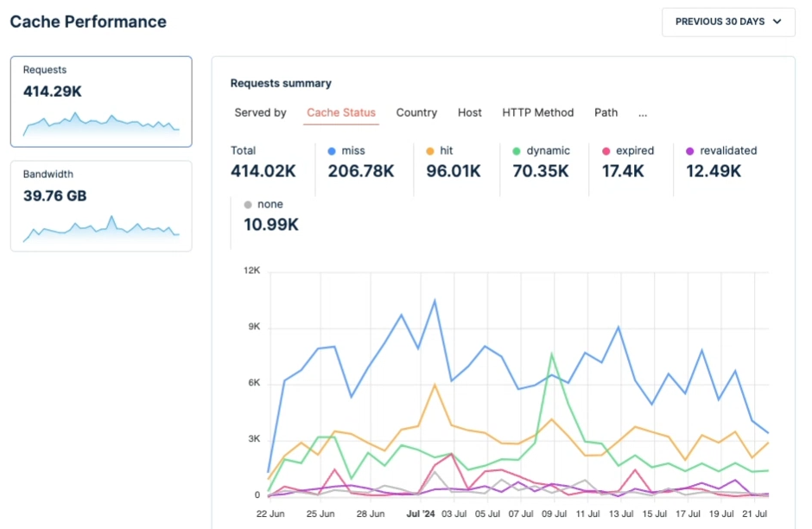
Task: Expand more tabs with the ellipsis
Action: coord(643,114)
